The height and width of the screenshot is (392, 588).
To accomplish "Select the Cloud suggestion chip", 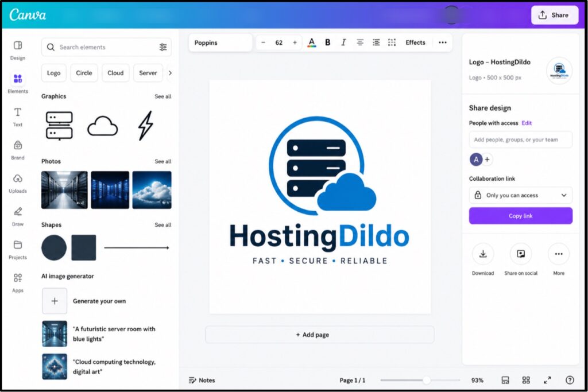I will [x=115, y=73].
